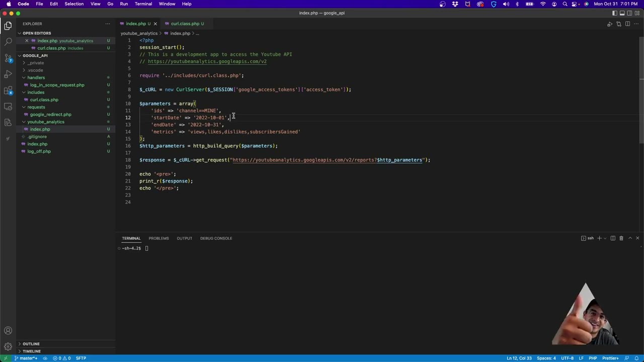Click the Spaces: 4 indentation setting

point(546,358)
